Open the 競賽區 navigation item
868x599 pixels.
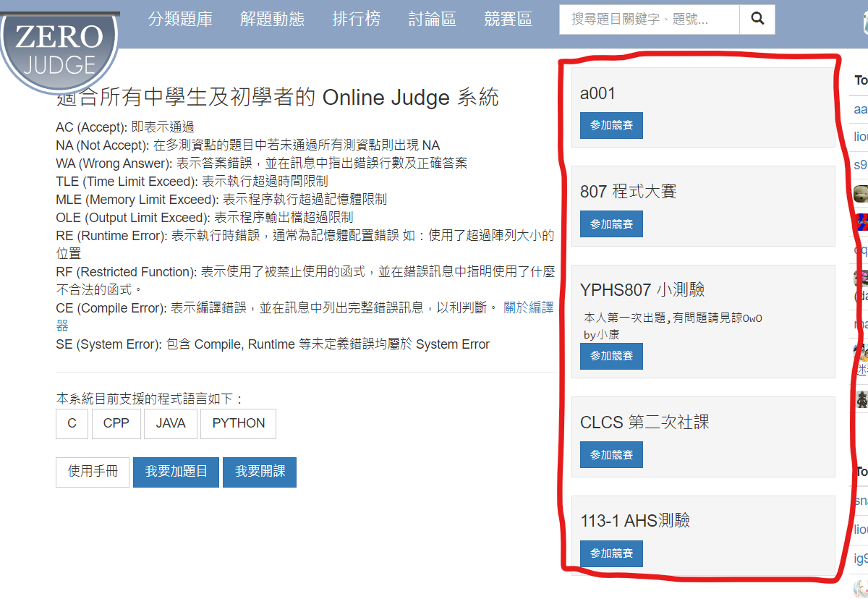[508, 20]
